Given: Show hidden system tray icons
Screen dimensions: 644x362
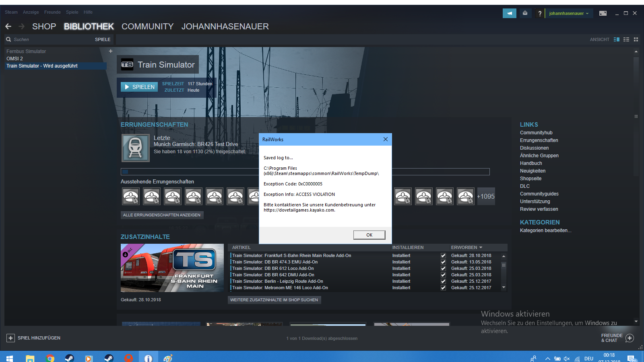Looking at the screenshot, I should coord(547,358).
